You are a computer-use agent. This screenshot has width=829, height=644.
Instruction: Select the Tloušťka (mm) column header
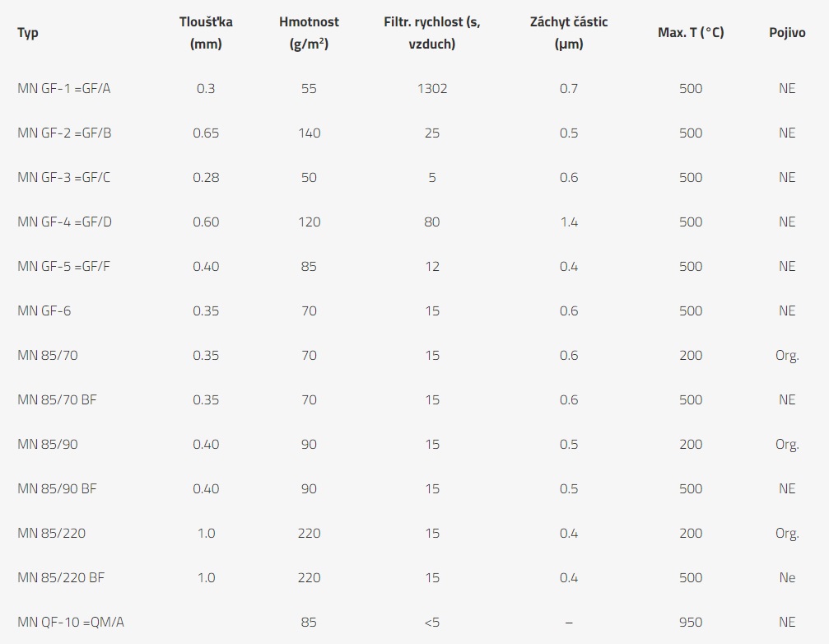pos(206,33)
